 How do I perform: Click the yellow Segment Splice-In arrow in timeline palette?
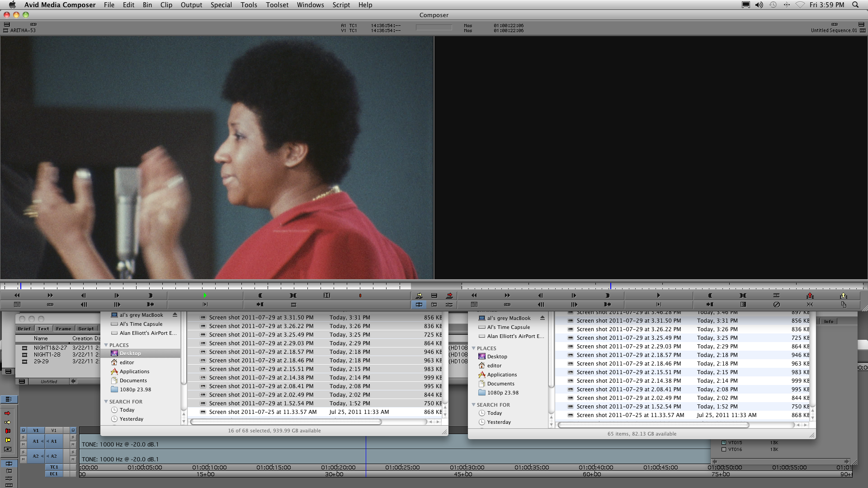[7, 422]
